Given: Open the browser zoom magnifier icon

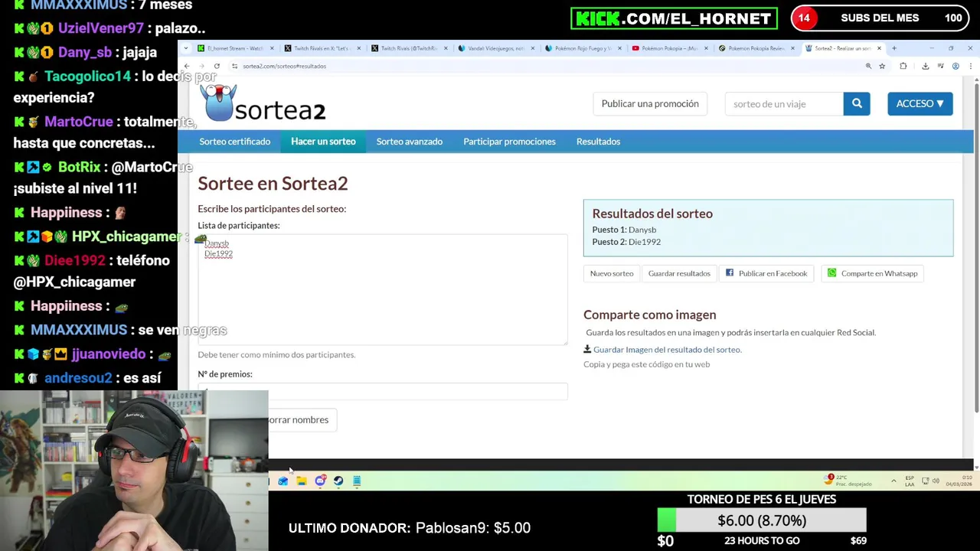Looking at the screenshot, I should 868,67.
